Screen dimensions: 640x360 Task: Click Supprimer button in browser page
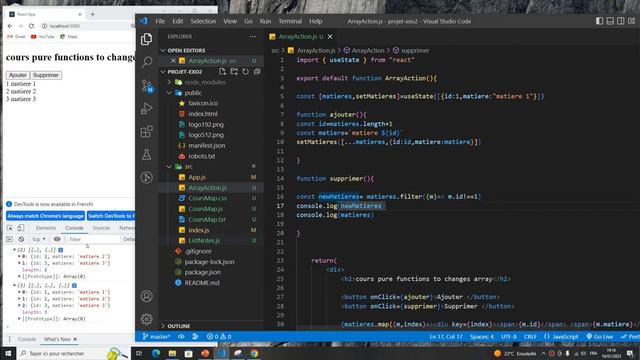(x=46, y=75)
